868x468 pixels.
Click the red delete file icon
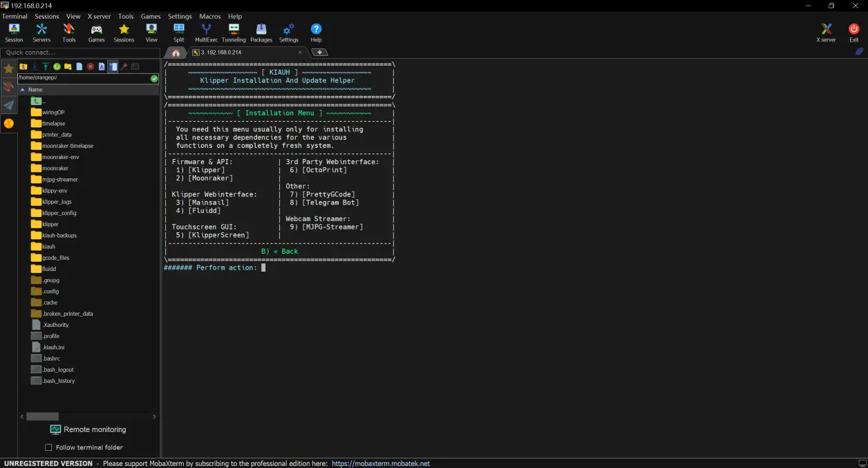(x=91, y=66)
